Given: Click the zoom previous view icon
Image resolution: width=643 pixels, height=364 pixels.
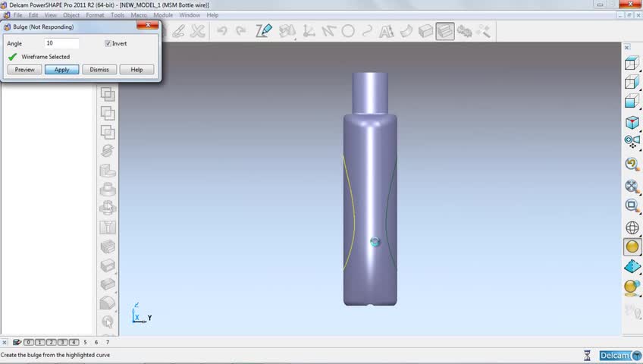Looking at the screenshot, I should [x=632, y=165].
